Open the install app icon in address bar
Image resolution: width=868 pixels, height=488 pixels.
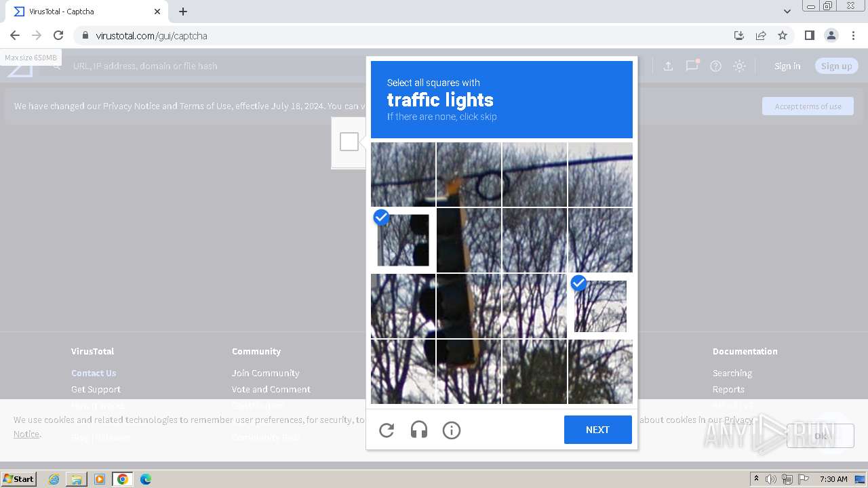click(739, 35)
